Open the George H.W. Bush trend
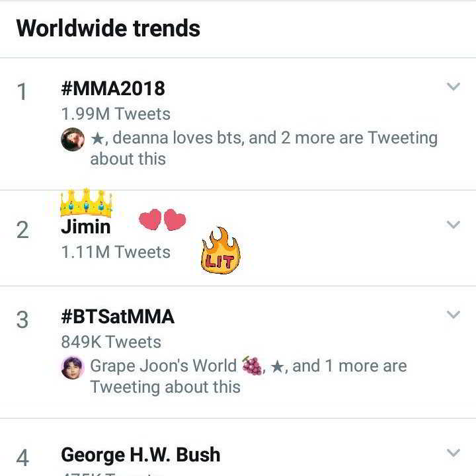This screenshot has width=476, height=476. point(140,455)
